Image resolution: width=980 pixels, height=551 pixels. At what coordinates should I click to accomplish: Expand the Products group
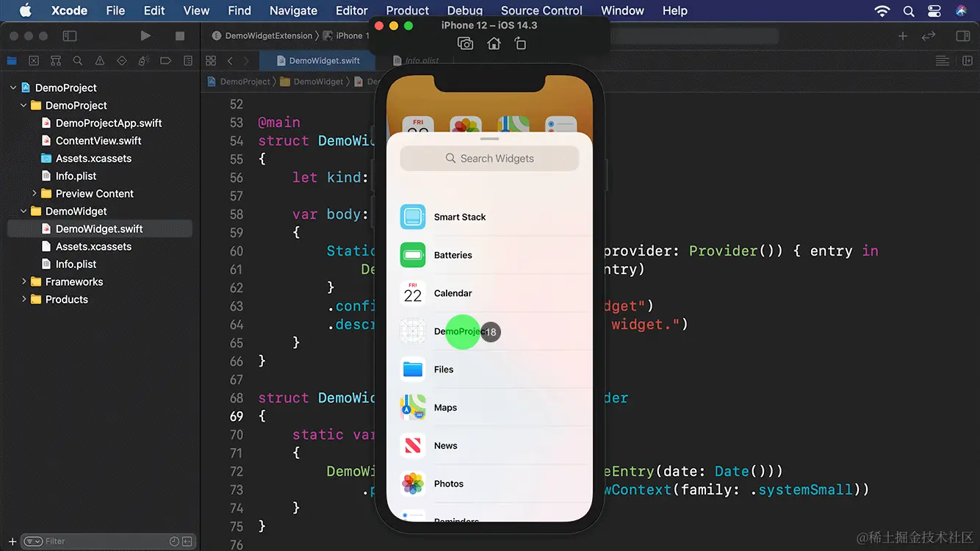24,299
